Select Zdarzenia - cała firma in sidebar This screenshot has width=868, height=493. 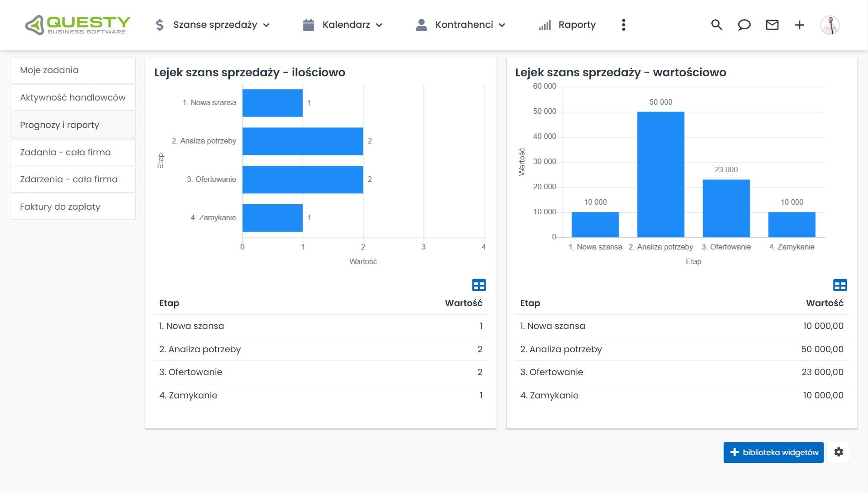[73, 179]
